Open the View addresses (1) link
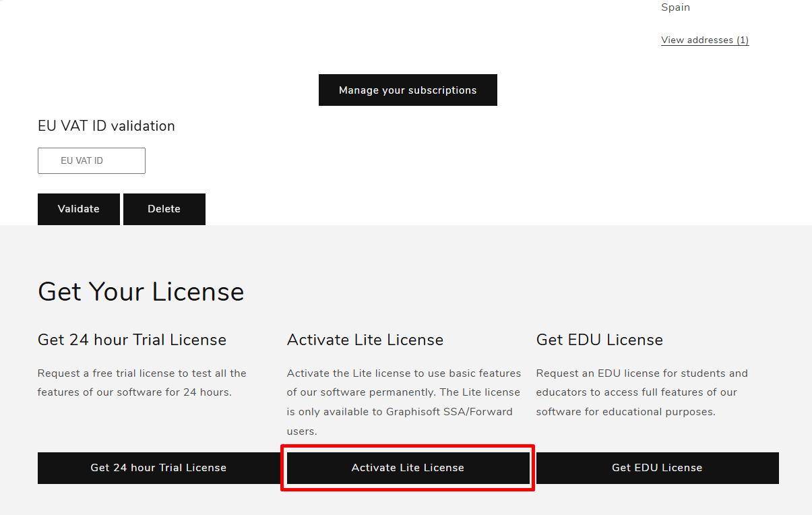 point(704,40)
